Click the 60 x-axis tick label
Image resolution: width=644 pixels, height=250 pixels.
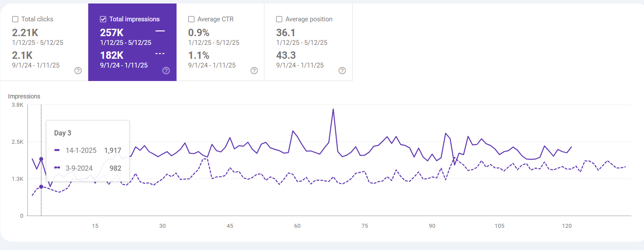click(297, 226)
